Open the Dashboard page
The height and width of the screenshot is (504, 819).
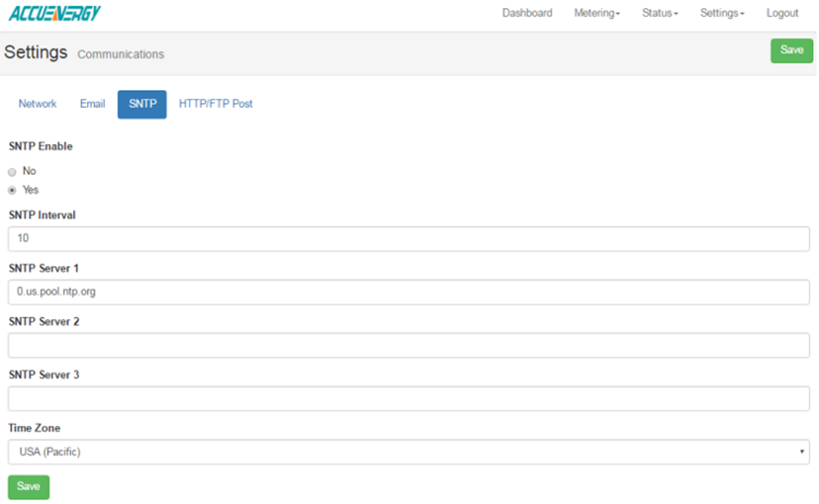[x=527, y=14]
